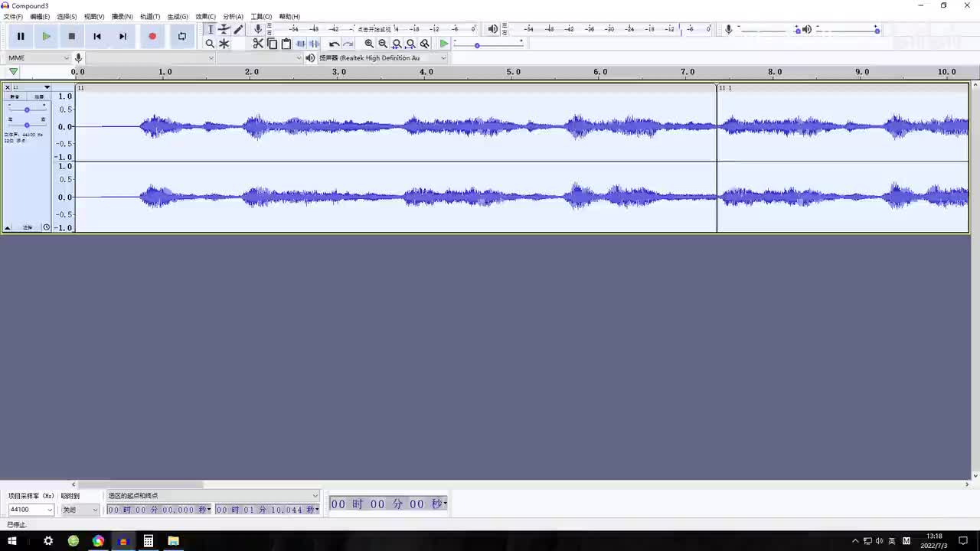Toggle the track Mute button

coord(15,97)
